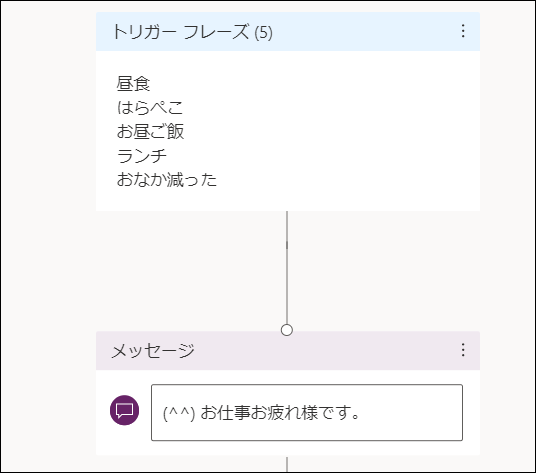This screenshot has height=473, width=536.
Task: Select the trigger phrase はらぺこ
Action: tap(150, 107)
